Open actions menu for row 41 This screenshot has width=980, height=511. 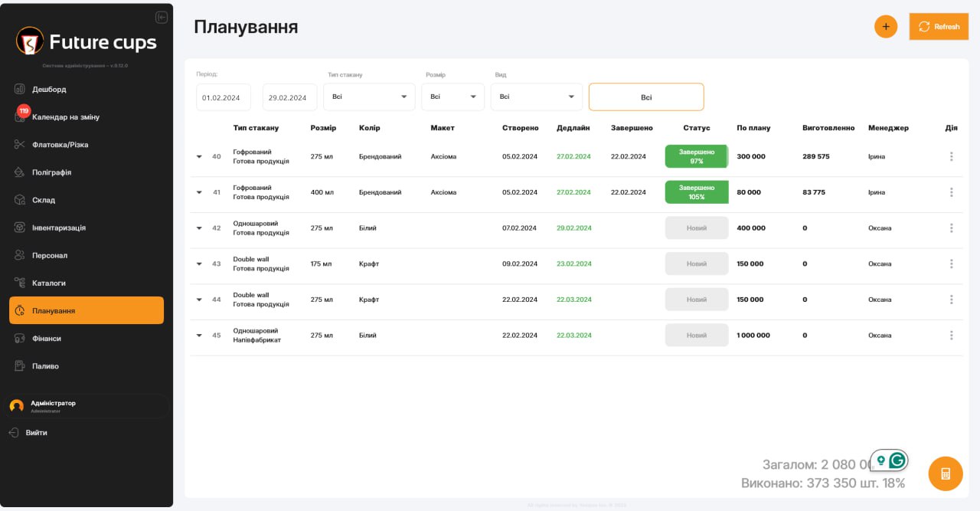pos(952,192)
